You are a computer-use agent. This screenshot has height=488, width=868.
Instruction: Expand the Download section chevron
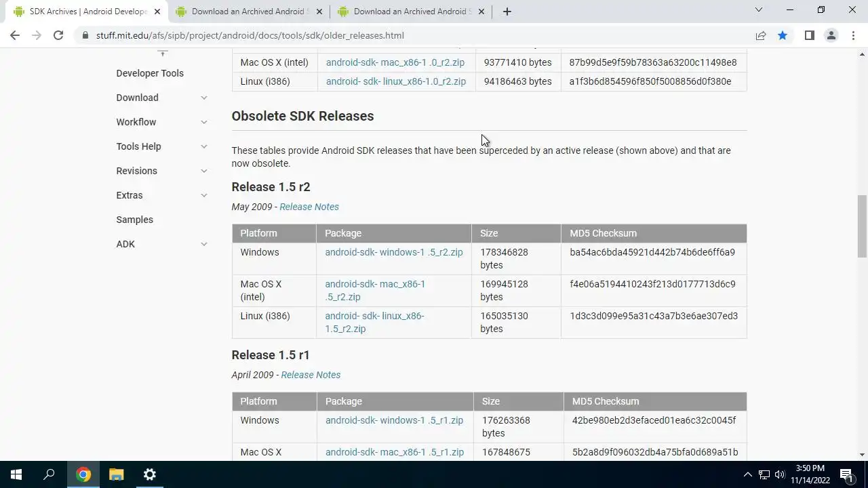tap(203, 98)
